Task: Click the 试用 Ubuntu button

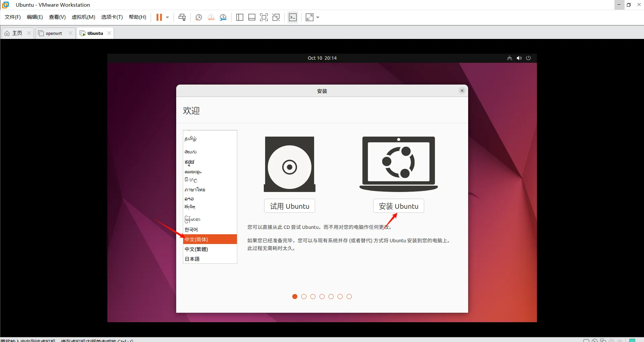Action: coord(289,206)
